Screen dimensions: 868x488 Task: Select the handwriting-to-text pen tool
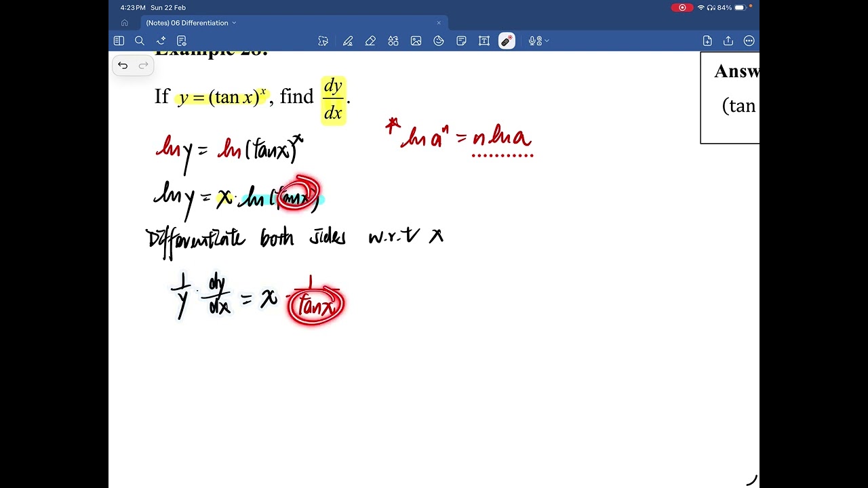coord(323,41)
